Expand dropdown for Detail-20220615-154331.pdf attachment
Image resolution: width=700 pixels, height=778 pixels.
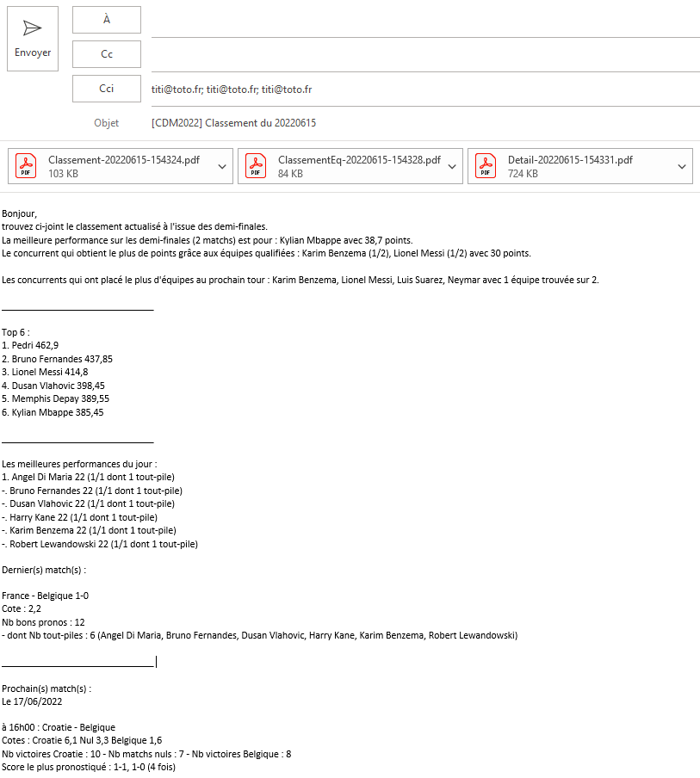click(x=682, y=167)
